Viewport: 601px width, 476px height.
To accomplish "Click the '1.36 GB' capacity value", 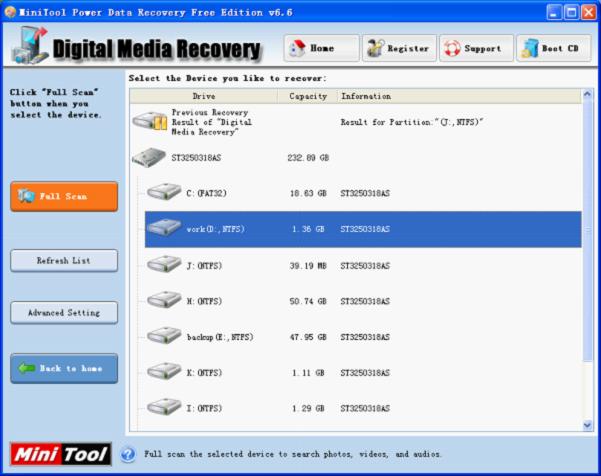I will tap(308, 229).
